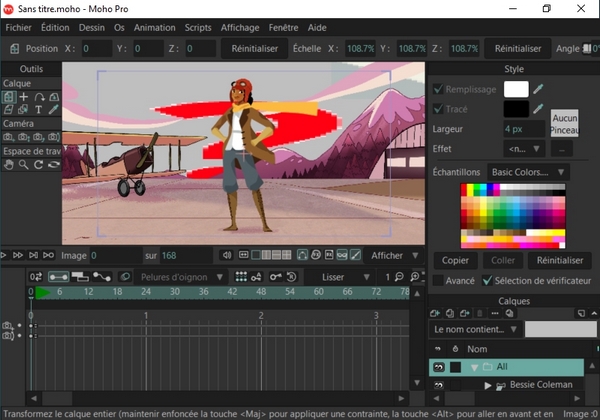Click Réinitialiser next to Échelle fields
600x420 pixels.
point(518,49)
